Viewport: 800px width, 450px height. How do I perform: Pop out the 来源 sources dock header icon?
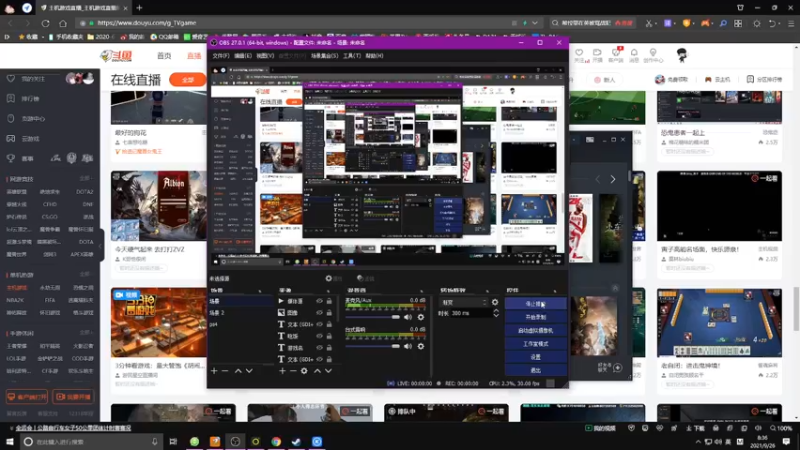click(328, 291)
